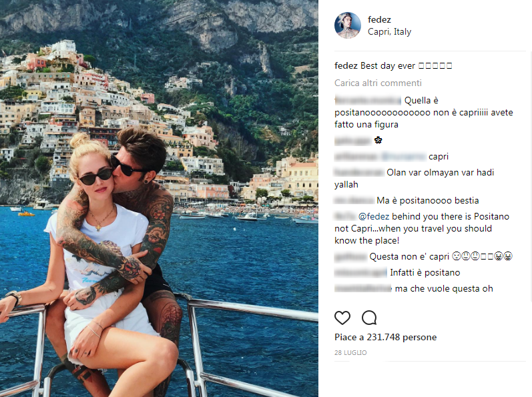
Task: Like the post with the heart icon
Action: tap(342, 318)
